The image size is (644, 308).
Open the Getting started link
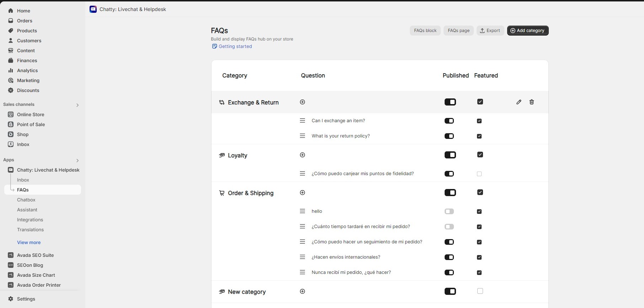(235, 46)
